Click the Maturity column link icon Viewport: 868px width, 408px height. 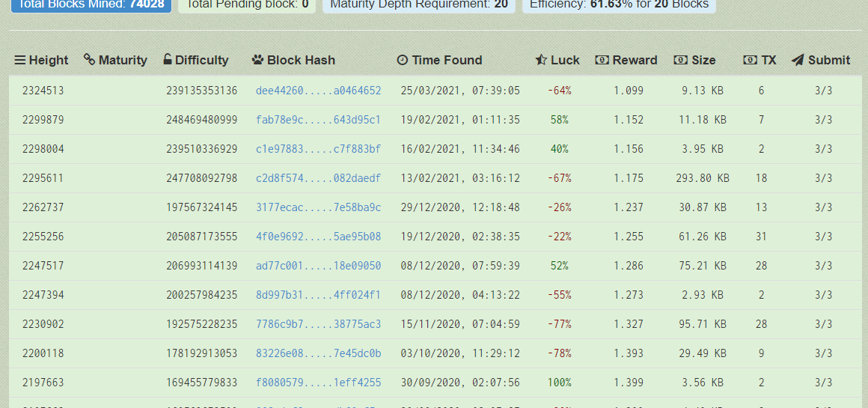click(x=89, y=60)
